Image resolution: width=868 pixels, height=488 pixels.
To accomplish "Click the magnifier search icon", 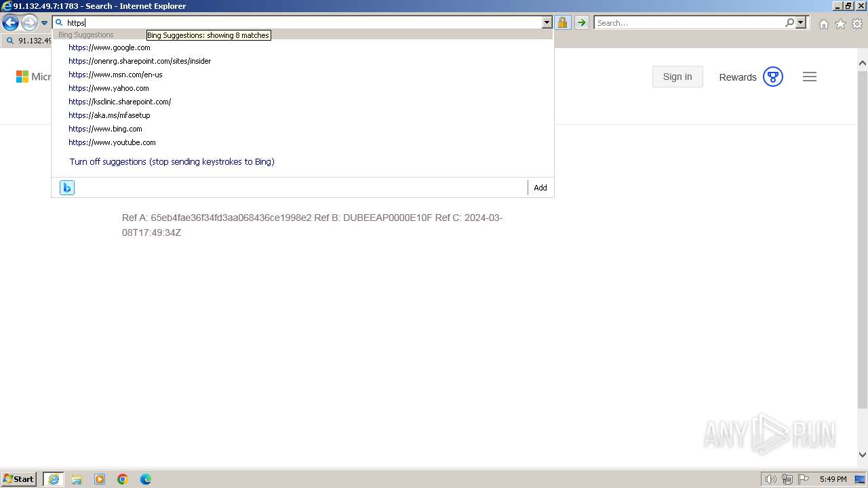I will [x=789, y=22].
